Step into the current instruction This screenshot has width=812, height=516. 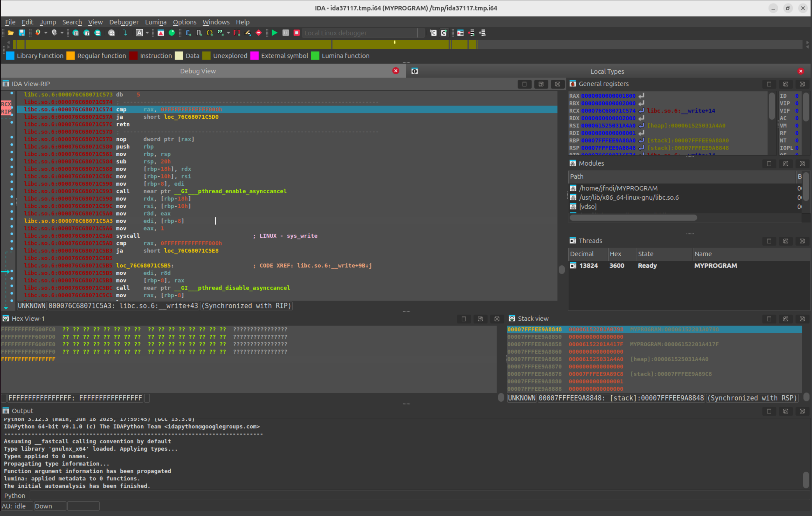tap(125, 33)
